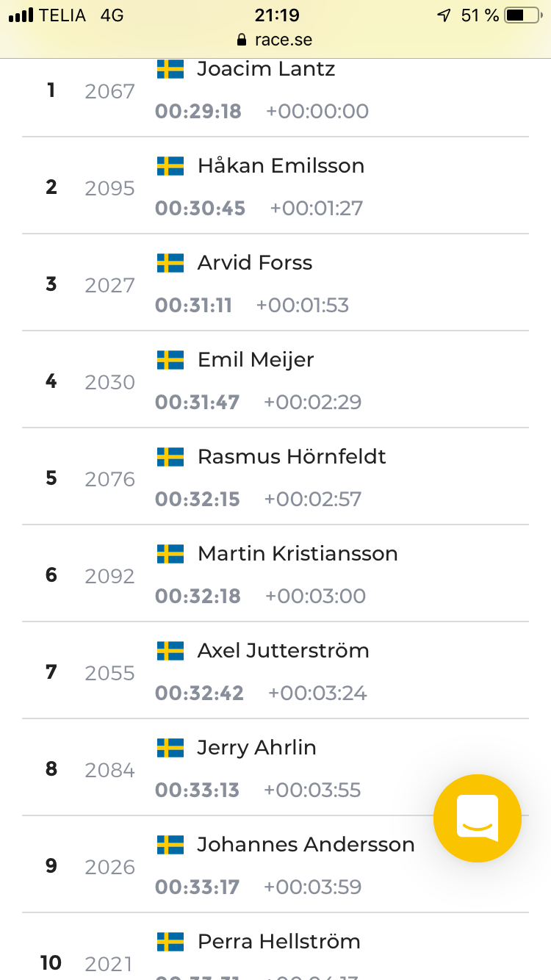Select Perra Hellström's name

point(279,942)
